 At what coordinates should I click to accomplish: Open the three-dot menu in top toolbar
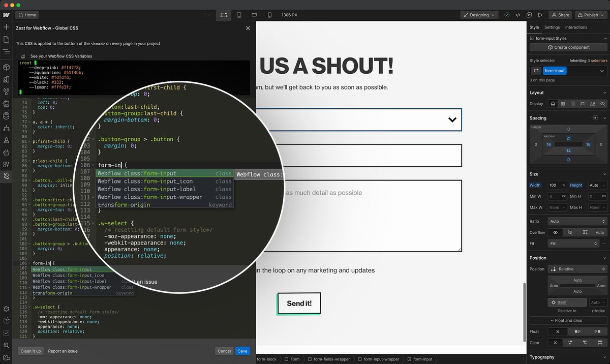point(207,15)
